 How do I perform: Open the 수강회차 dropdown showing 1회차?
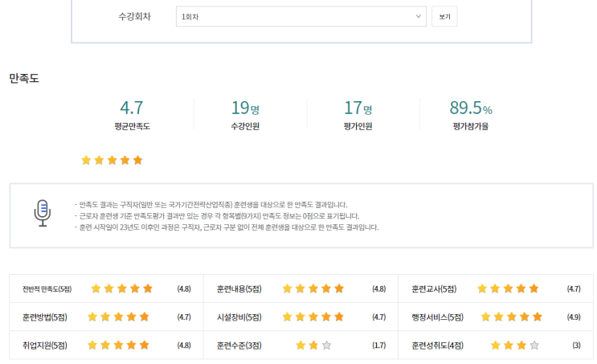(x=301, y=17)
